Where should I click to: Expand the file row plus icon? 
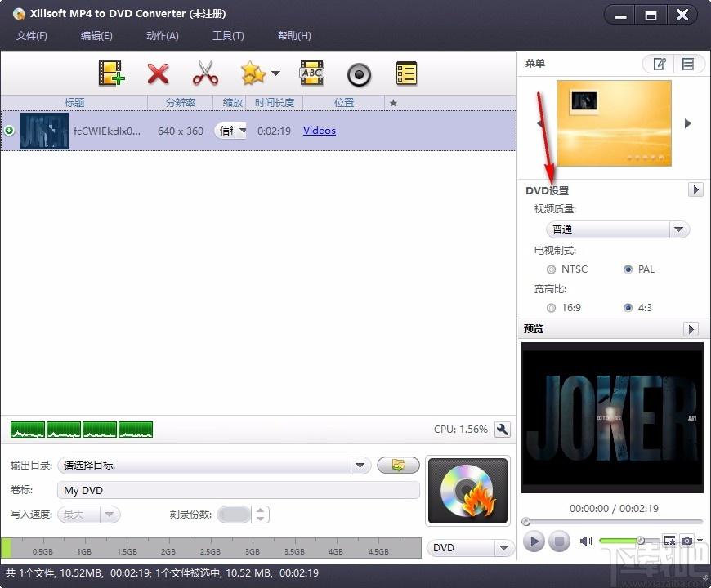coord(9,131)
